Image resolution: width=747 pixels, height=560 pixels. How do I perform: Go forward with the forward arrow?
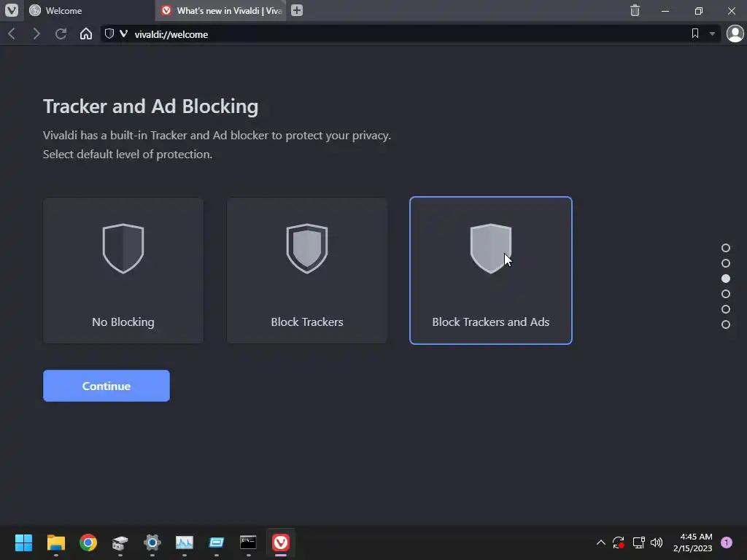pyautogui.click(x=36, y=34)
